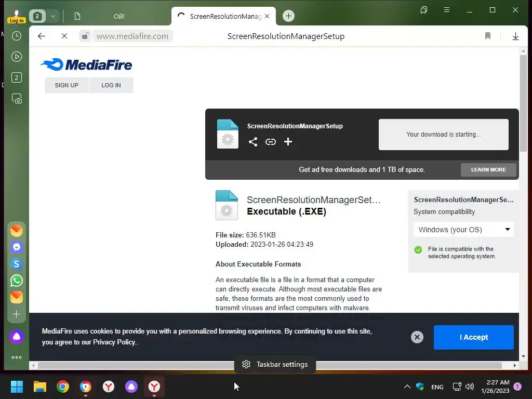The image size is (532, 399).
Task: Open a new tab with plus button
Action: [x=288, y=16]
